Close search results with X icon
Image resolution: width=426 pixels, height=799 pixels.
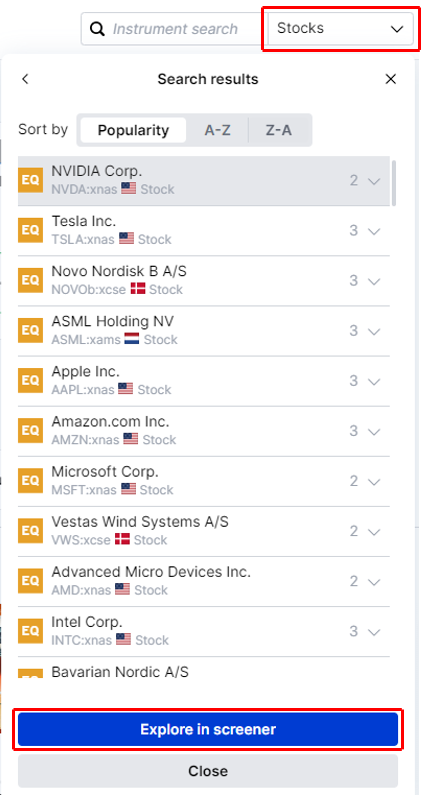tap(390, 79)
